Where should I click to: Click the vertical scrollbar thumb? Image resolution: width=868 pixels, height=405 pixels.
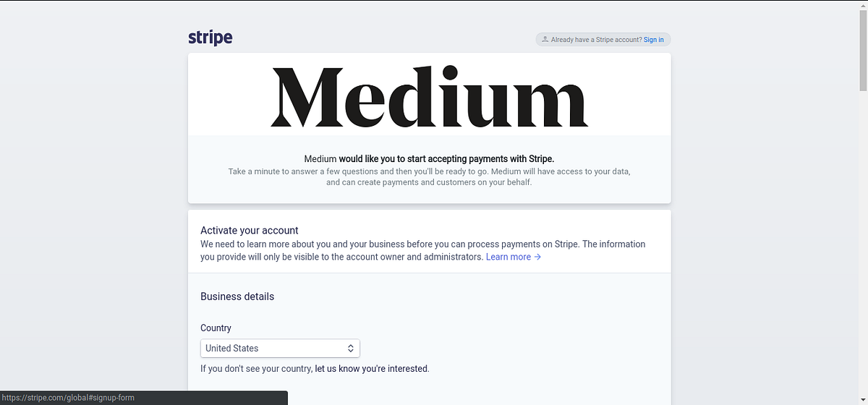pyautogui.click(x=863, y=51)
